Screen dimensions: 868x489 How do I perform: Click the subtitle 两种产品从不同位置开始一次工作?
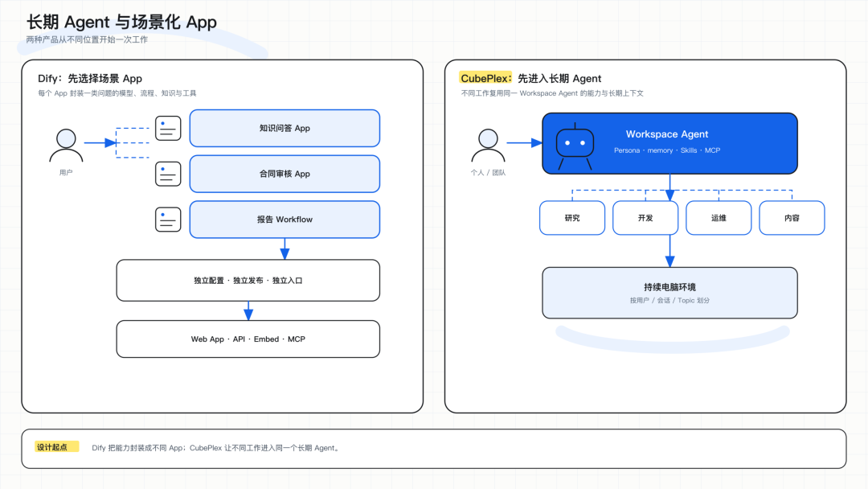pos(87,40)
